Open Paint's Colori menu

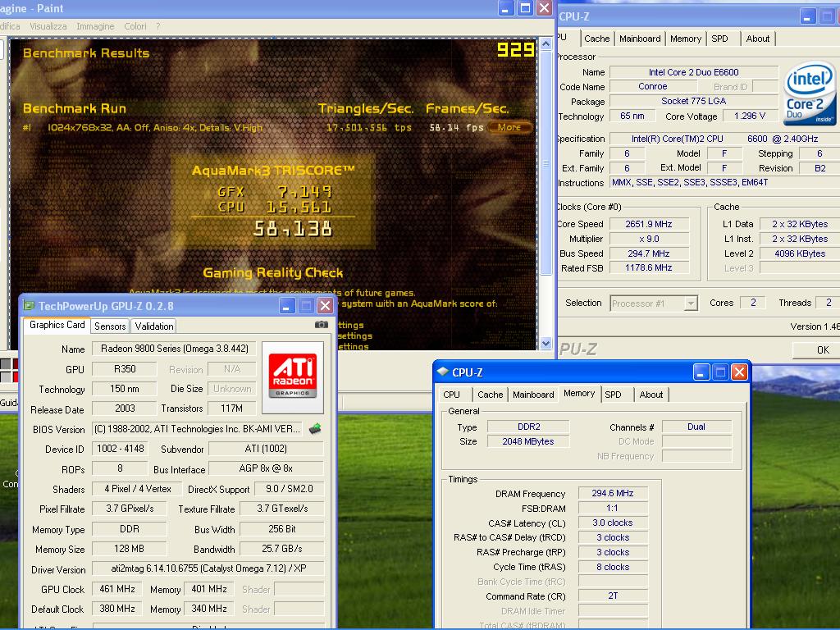[135, 26]
